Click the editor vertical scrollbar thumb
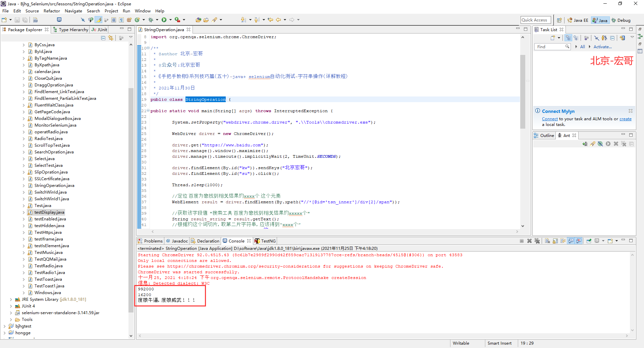This screenshot has height=348, width=644. pyautogui.click(x=523, y=92)
